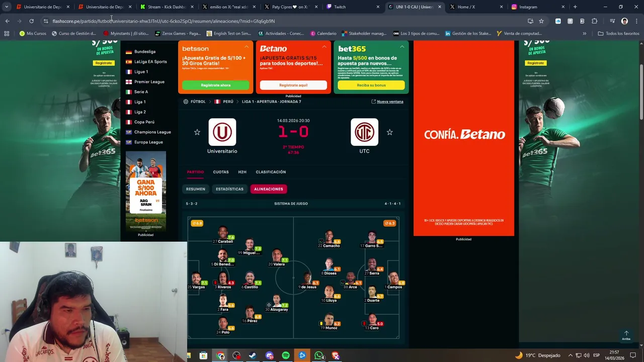Open the browser extensions puzzle icon
The height and width of the screenshot is (362, 644).
tap(595, 21)
